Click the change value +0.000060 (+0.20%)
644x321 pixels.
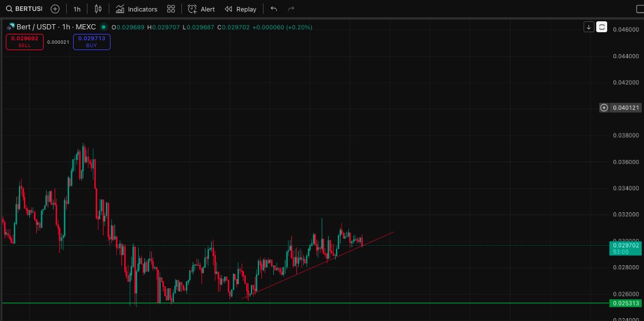coord(282,27)
